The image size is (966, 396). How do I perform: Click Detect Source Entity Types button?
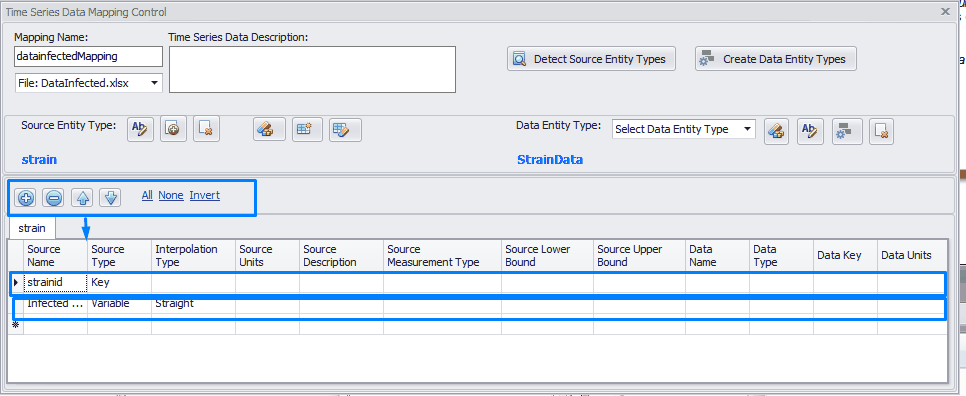591,59
